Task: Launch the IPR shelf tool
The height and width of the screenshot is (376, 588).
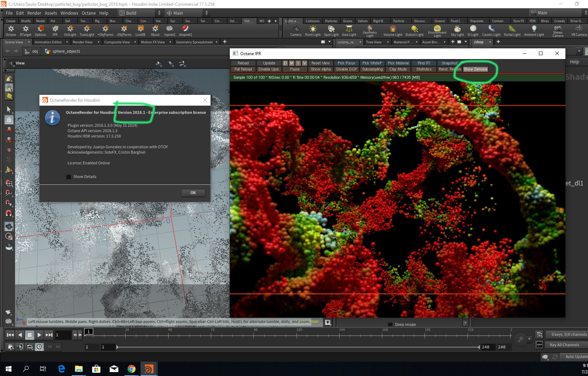Action: pyautogui.click(x=55, y=30)
